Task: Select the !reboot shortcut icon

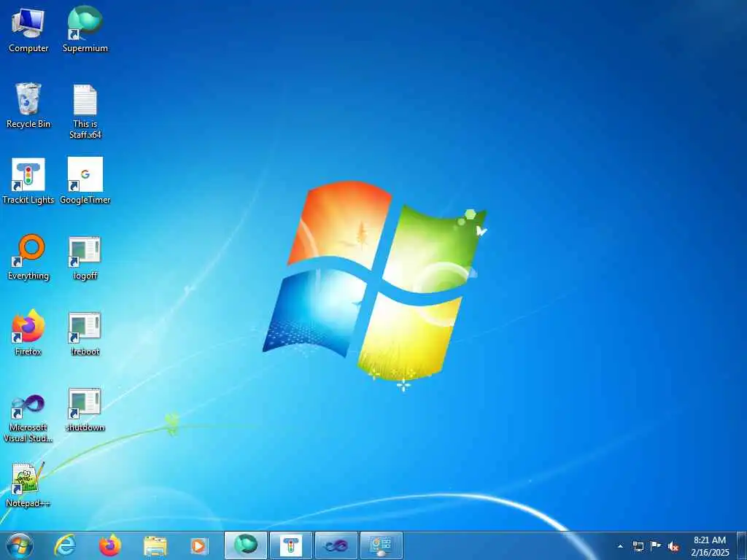Action: [x=85, y=332]
